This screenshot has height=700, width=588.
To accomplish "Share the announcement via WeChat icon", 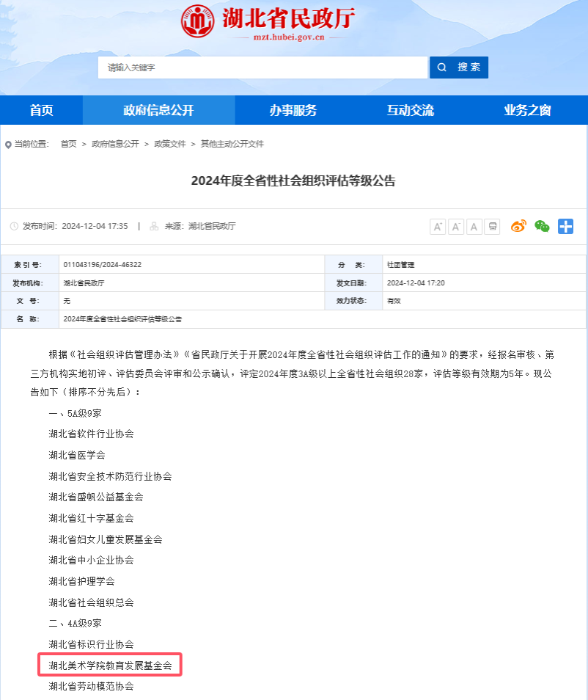I will click(x=542, y=226).
